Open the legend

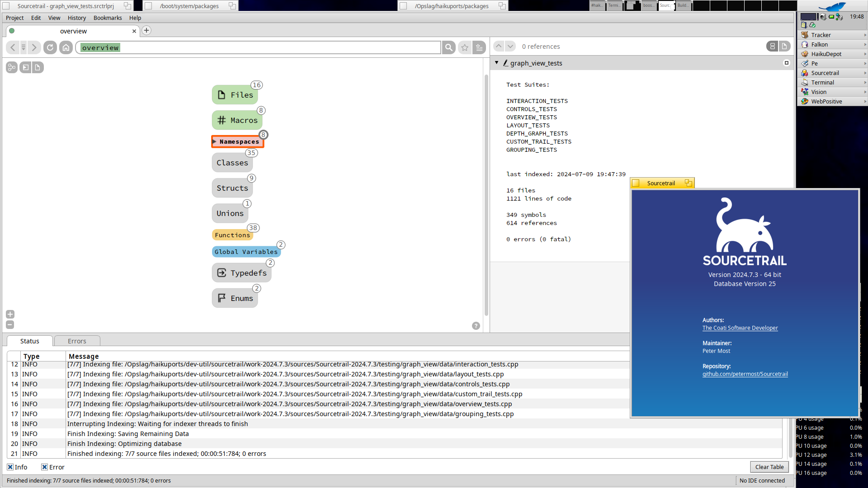476,326
